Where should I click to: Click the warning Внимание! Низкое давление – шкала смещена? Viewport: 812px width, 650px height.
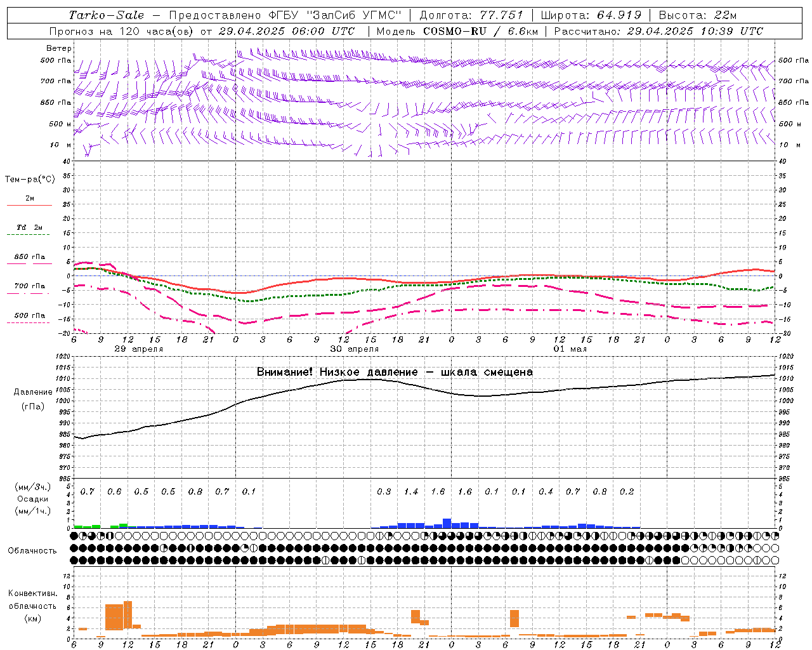[x=395, y=372]
